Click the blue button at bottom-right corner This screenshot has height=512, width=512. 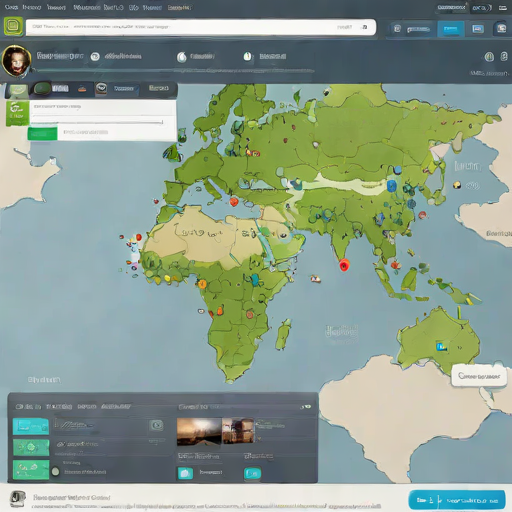(457, 500)
